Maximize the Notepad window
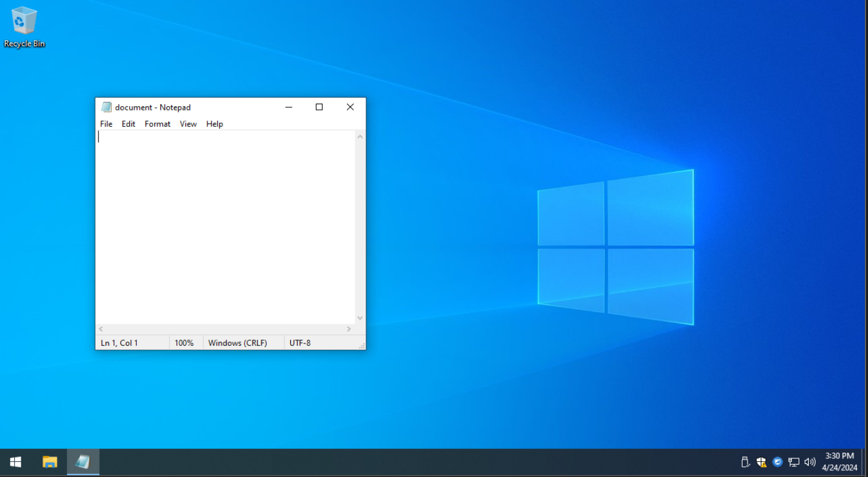 319,107
